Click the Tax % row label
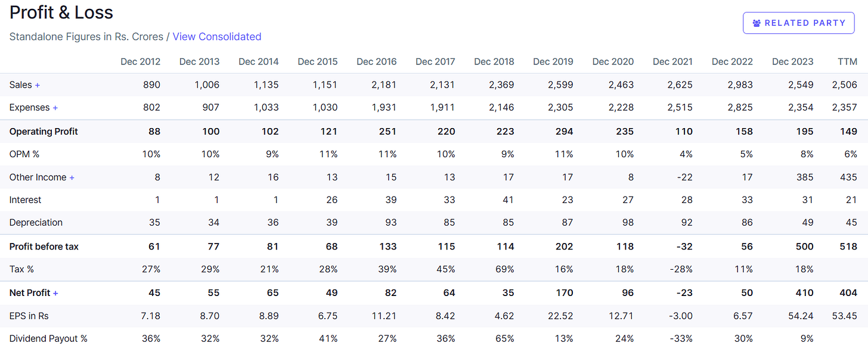 pyautogui.click(x=21, y=269)
